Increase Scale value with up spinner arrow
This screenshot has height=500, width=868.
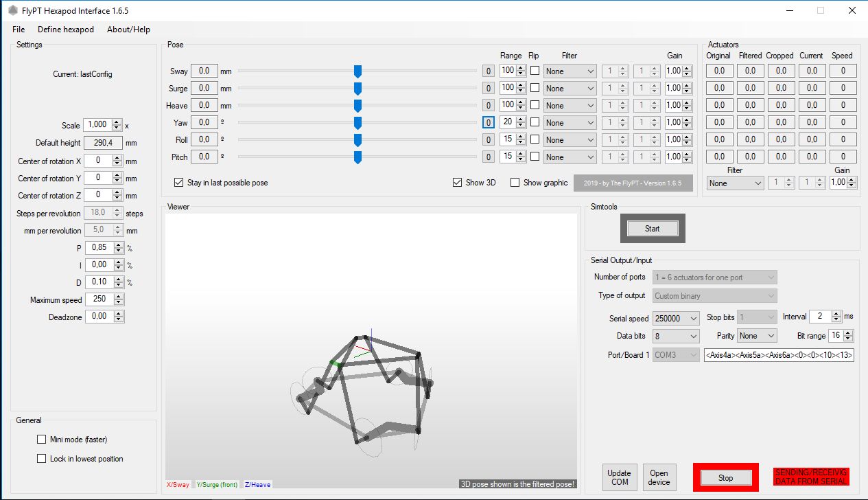click(x=117, y=122)
